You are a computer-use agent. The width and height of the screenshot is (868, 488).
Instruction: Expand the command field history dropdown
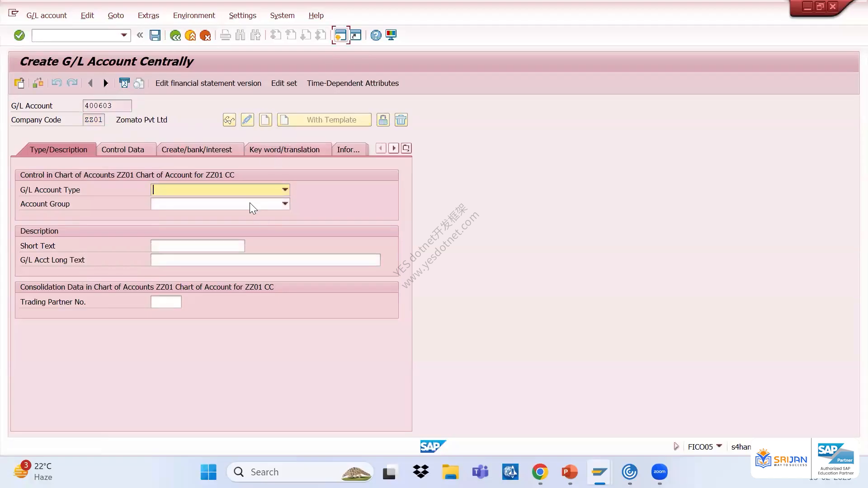123,35
